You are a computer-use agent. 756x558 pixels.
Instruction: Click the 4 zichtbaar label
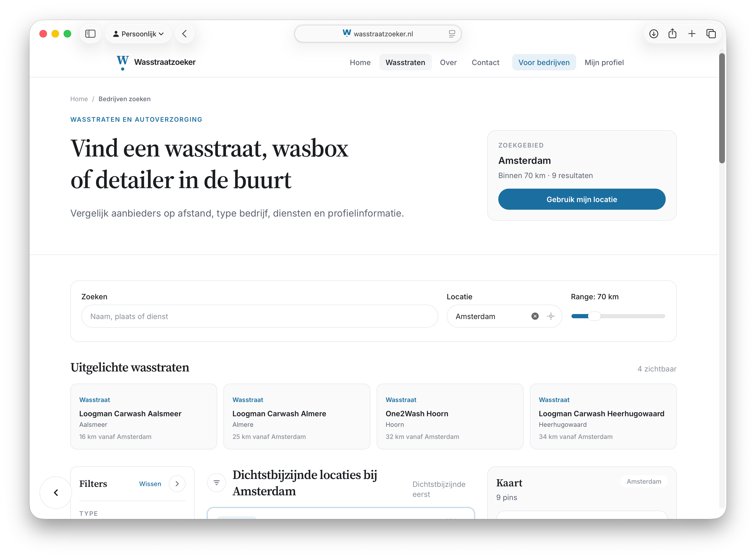[657, 369]
